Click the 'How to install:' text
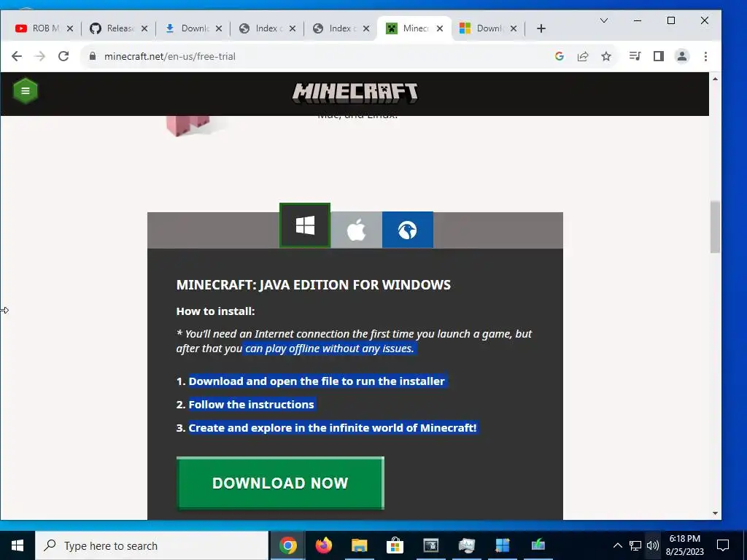This screenshot has width=747, height=560. coord(216,311)
